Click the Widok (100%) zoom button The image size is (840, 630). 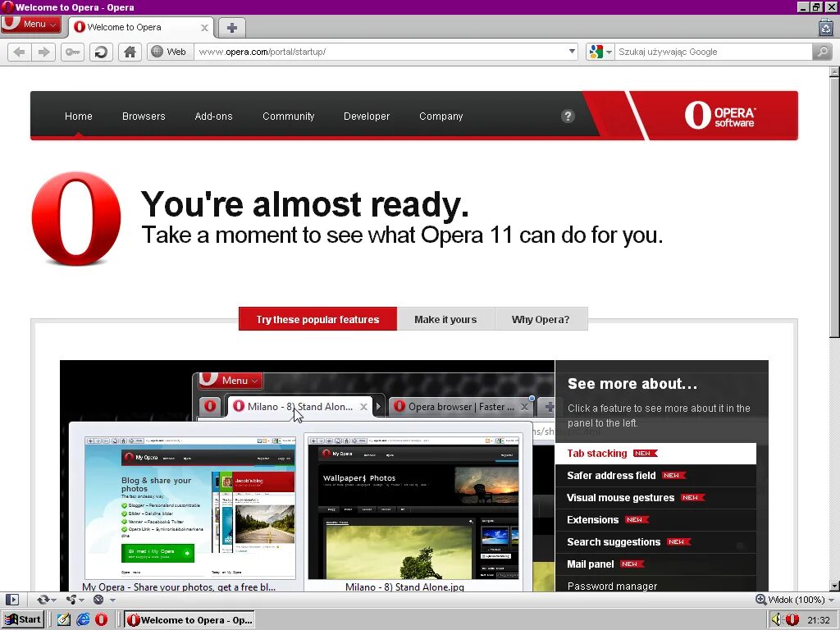coord(790,600)
